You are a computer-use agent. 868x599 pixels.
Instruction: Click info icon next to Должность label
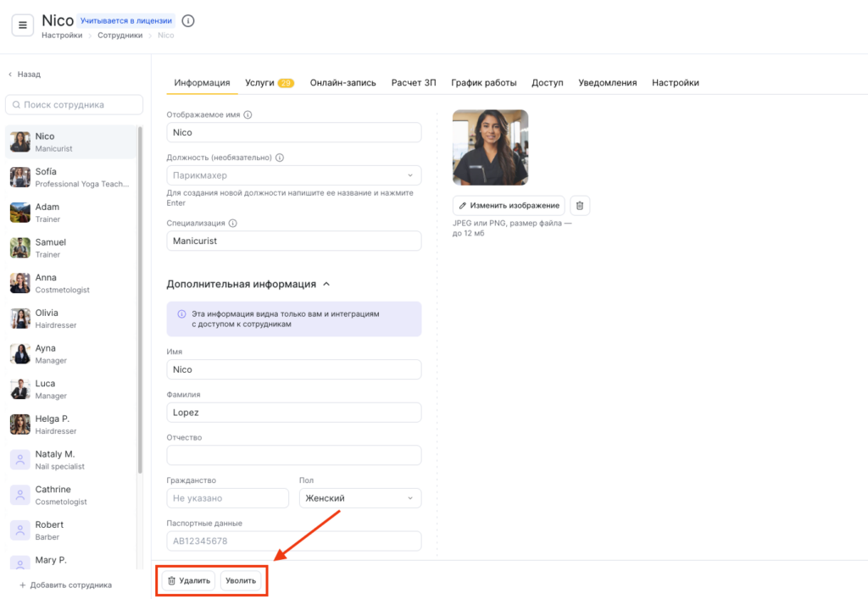[x=280, y=158]
